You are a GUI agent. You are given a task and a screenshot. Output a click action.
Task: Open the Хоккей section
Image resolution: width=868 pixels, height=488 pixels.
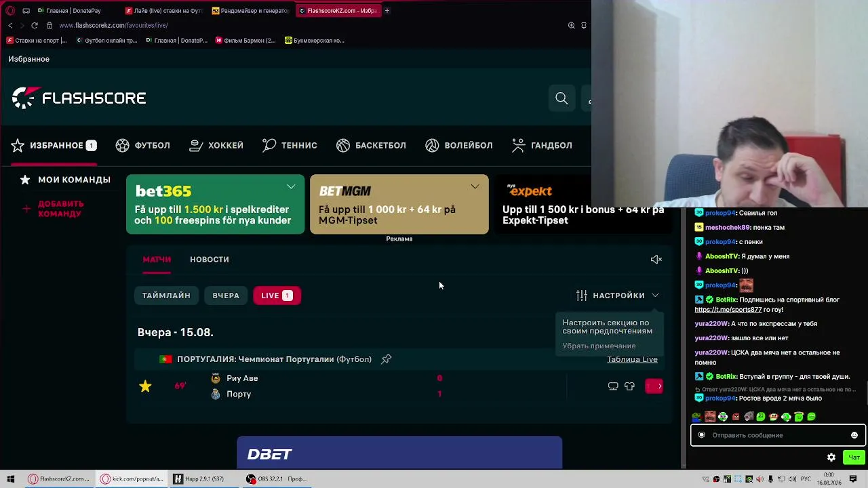pyautogui.click(x=216, y=145)
